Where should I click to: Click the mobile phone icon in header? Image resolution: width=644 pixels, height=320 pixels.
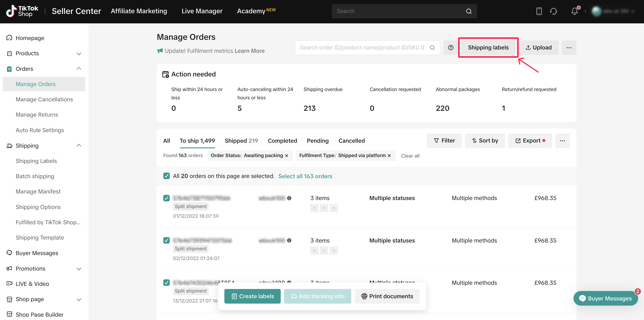pyautogui.click(x=539, y=11)
